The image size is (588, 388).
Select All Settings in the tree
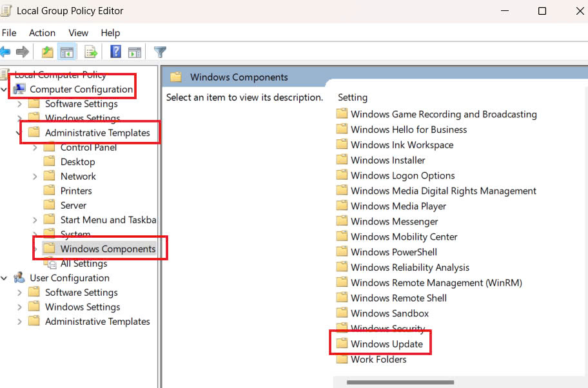[x=83, y=264]
